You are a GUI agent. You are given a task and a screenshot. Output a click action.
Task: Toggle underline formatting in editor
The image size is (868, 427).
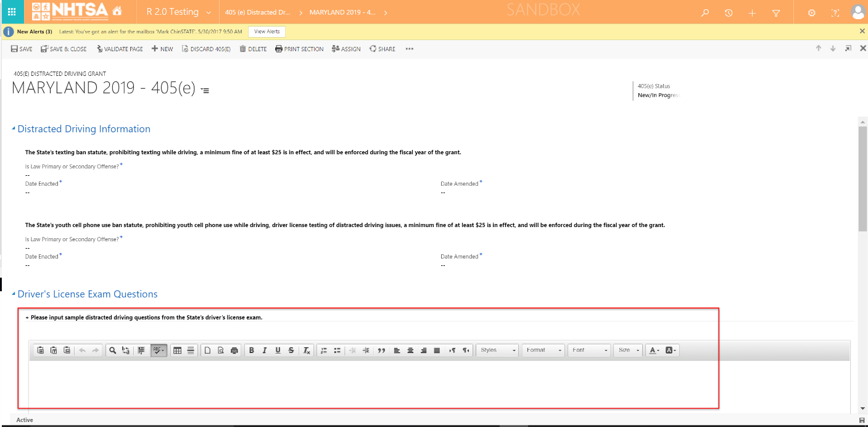(x=278, y=350)
